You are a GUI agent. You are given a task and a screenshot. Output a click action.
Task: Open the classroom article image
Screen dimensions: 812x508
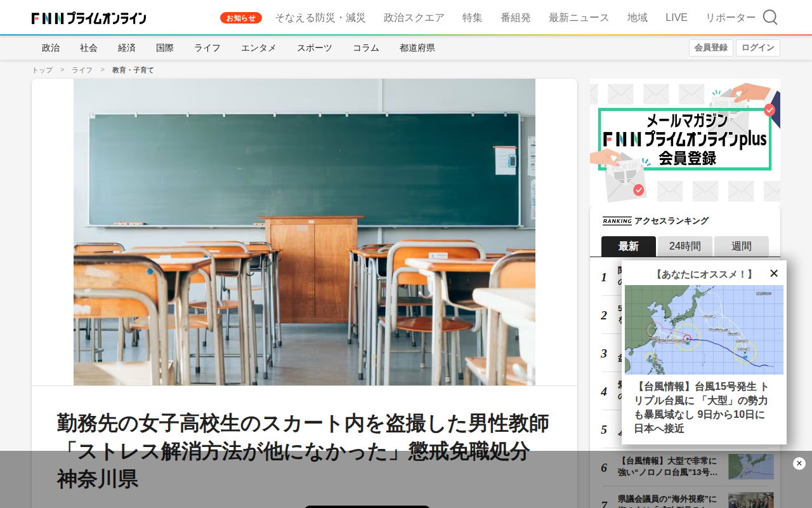(304, 232)
